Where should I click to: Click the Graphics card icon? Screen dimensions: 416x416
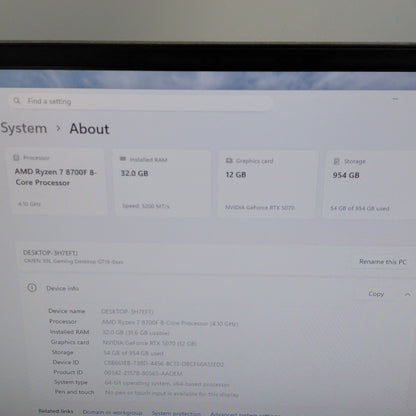coord(229,161)
